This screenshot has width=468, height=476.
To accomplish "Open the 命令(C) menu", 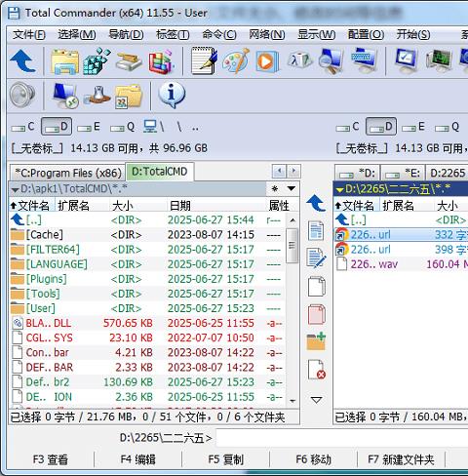I will (219, 34).
